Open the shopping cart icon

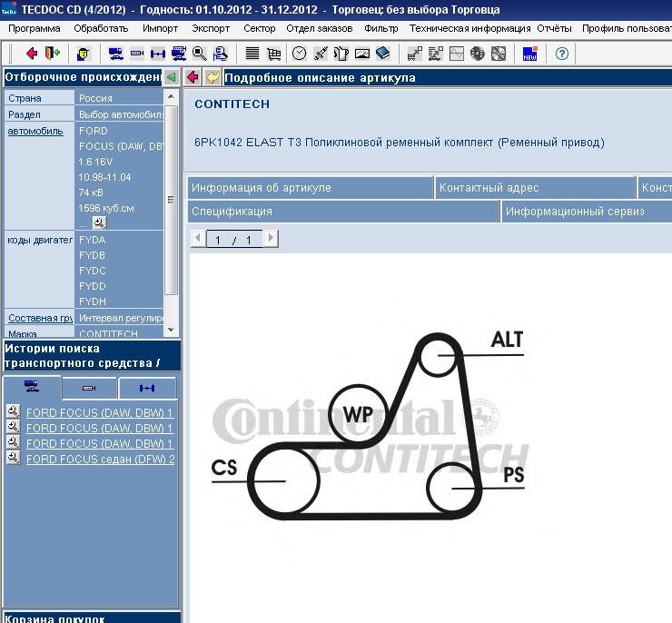coord(274,54)
